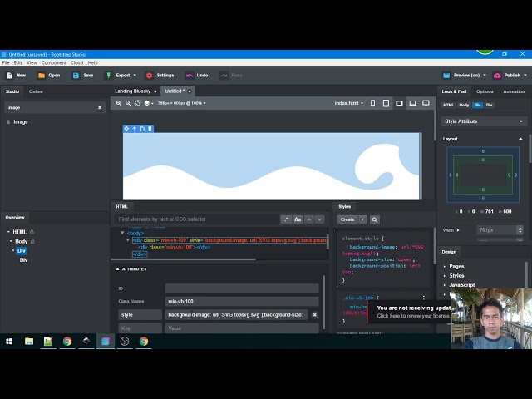532x399 pixels.
Task: Open the Windows Start menu
Action: coord(9,342)
